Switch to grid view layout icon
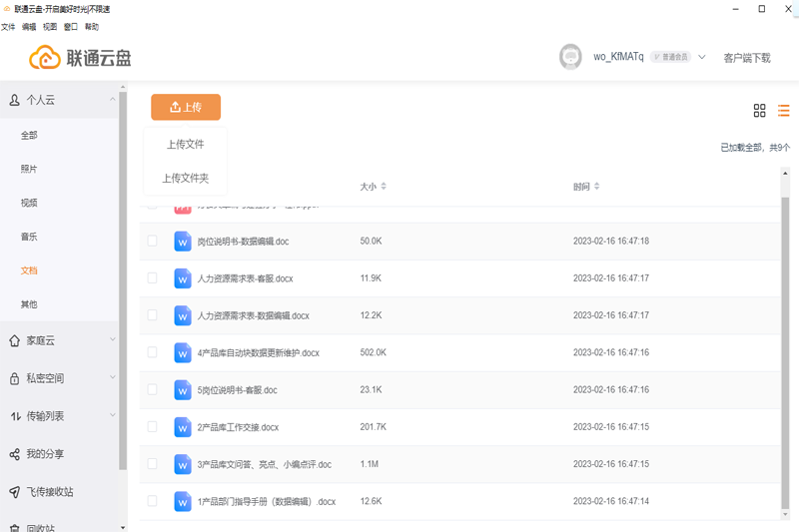 760,110
